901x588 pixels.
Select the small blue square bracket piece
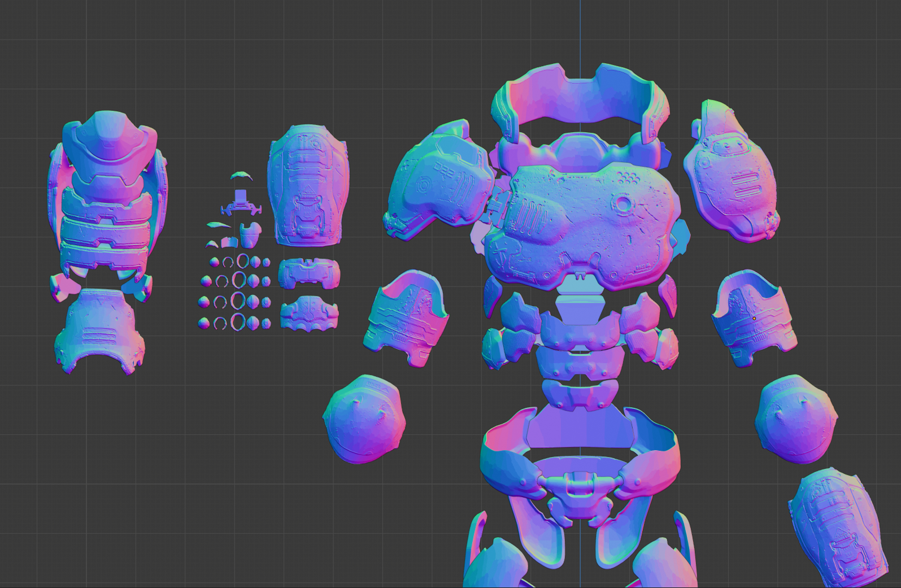(241, 202)
